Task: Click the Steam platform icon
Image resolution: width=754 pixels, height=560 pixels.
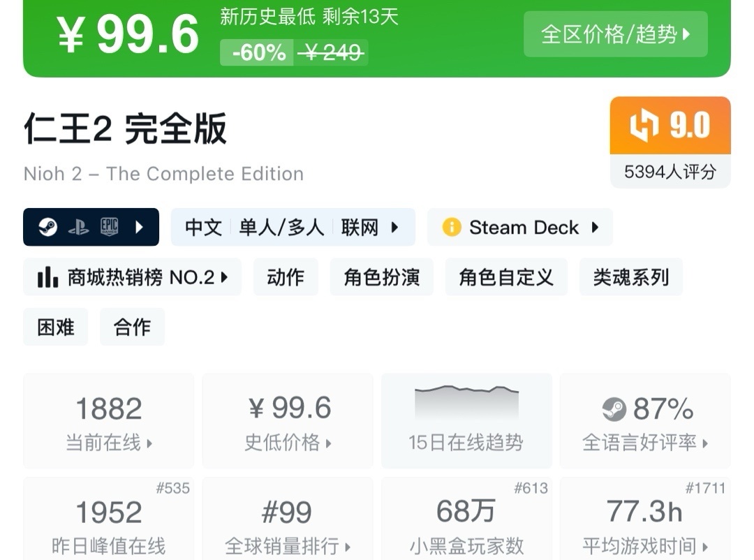Action: tap(48, 227)
